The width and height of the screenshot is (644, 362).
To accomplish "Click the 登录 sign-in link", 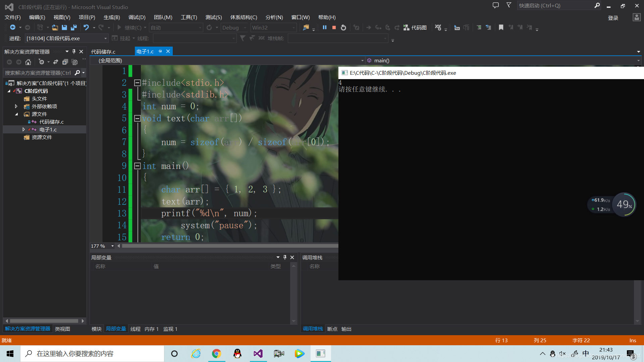I will coord(613,18).
